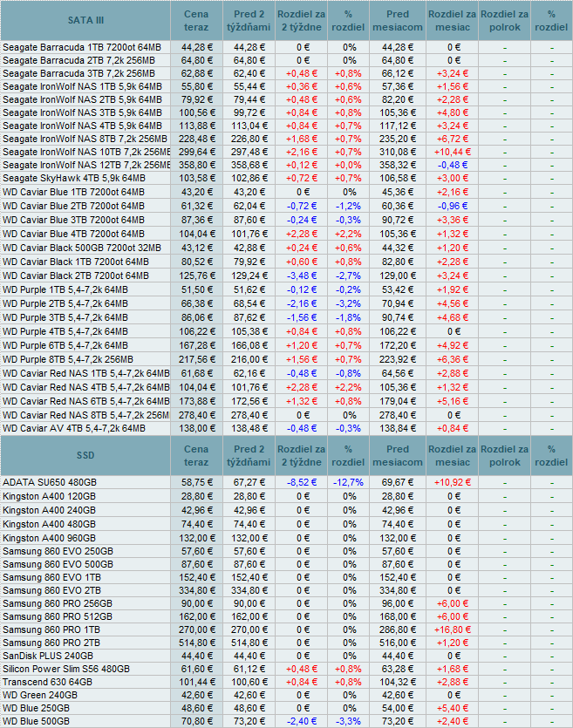Image resolution: width=573 pixels, height=728 pixels.
Task: Click the SSD section header
Action: click(x=85, y=455)
